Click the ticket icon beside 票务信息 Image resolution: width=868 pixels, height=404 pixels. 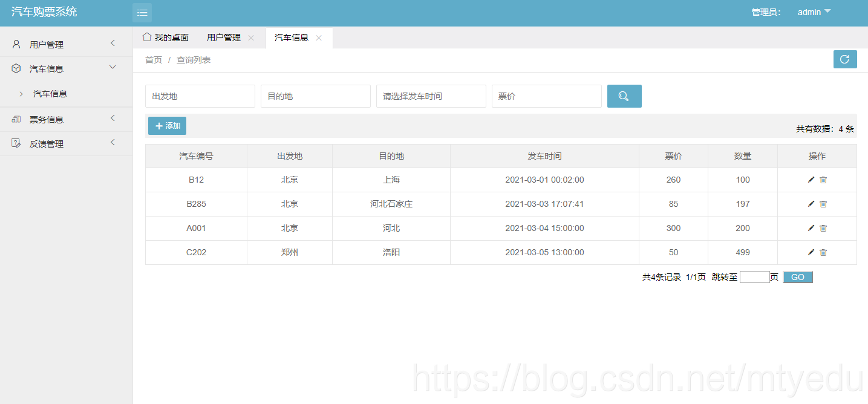pyautogui.click(x=16, y=119)
